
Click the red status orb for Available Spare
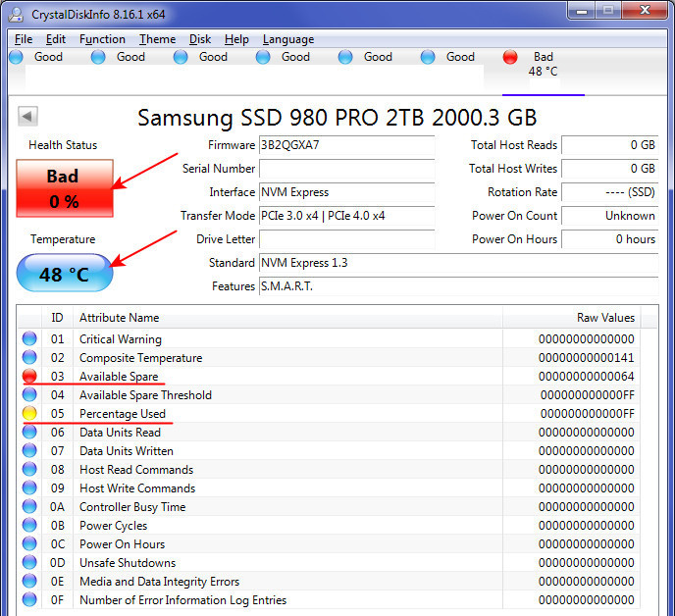click(x=29, y=377)
